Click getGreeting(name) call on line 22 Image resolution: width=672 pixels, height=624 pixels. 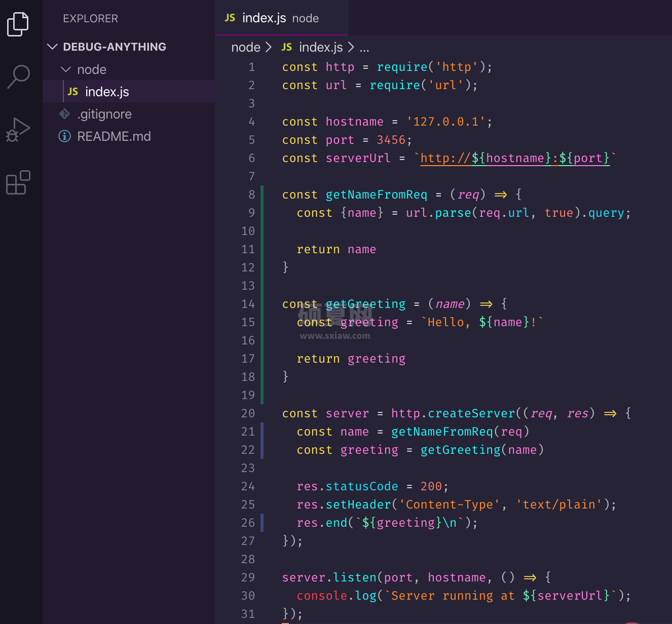point(482,450)
